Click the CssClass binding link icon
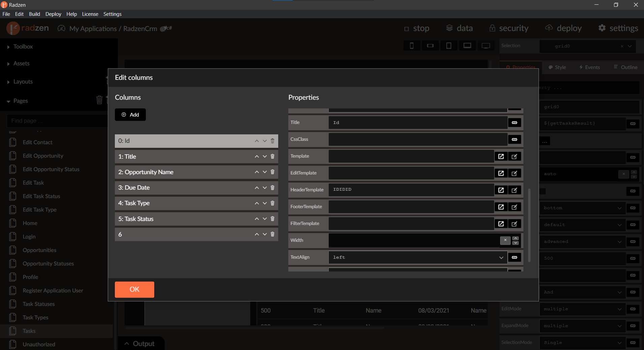 click(514, 139)
